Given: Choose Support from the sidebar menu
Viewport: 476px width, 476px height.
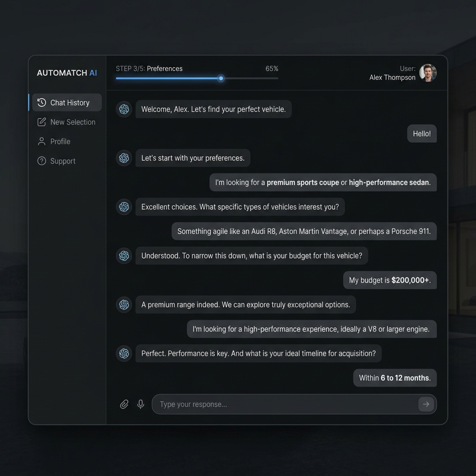Looking at the screenshot, I should coord(63,161).
